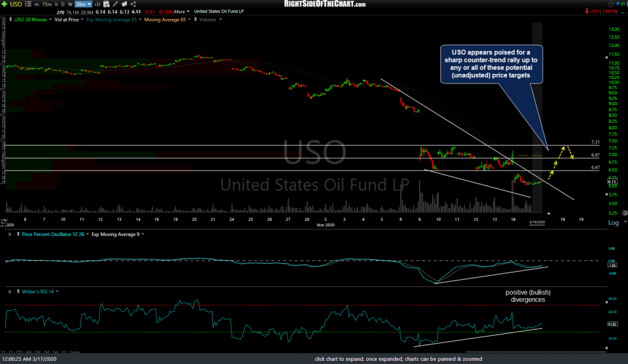Click the 6.87 target level label
Image resolution: width=628 pixels, height=364 pixels.
click(x=595, y=155)
